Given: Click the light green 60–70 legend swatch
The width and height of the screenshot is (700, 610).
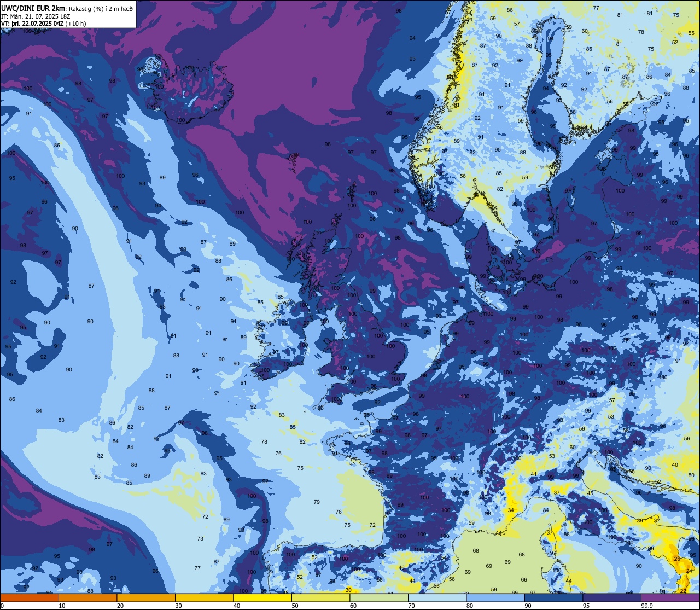Looking at the screenshot, I should click(379, 597).
